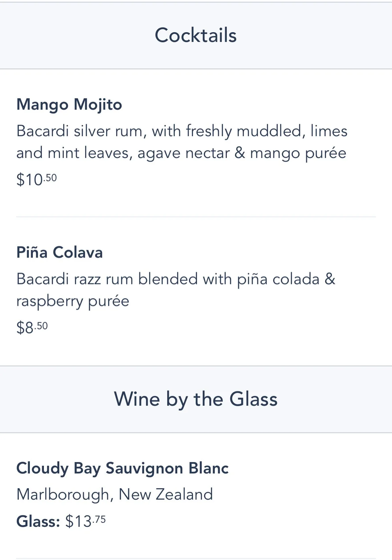The width and height of the screenshot is (392, 560).
Task: Tap the Cocktails section header
Action: (196, 35)
